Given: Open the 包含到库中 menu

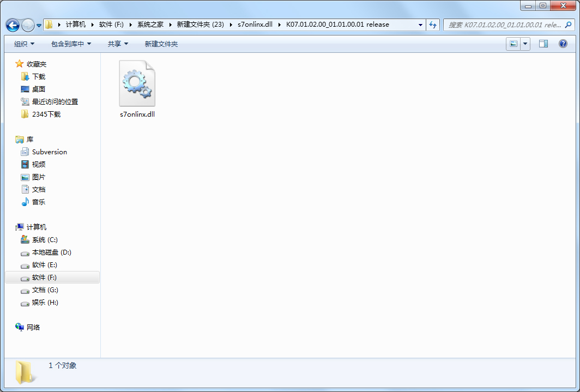Looking at the screenshot, I should coord(70,43).
